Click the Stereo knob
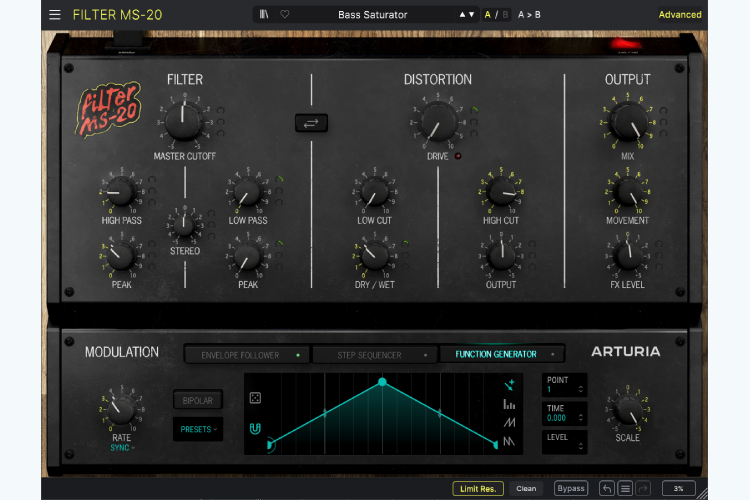Screen dimensions: 750x500 click(184, 225)
